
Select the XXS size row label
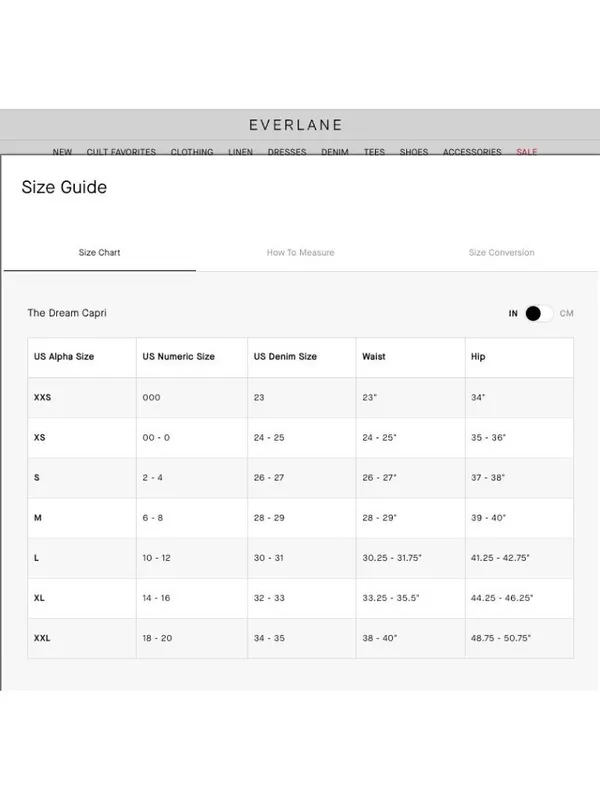tap(42, 397)
